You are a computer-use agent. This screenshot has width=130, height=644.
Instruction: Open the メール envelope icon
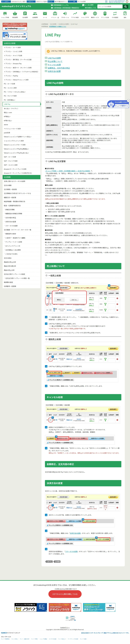[x=45, y=15]
